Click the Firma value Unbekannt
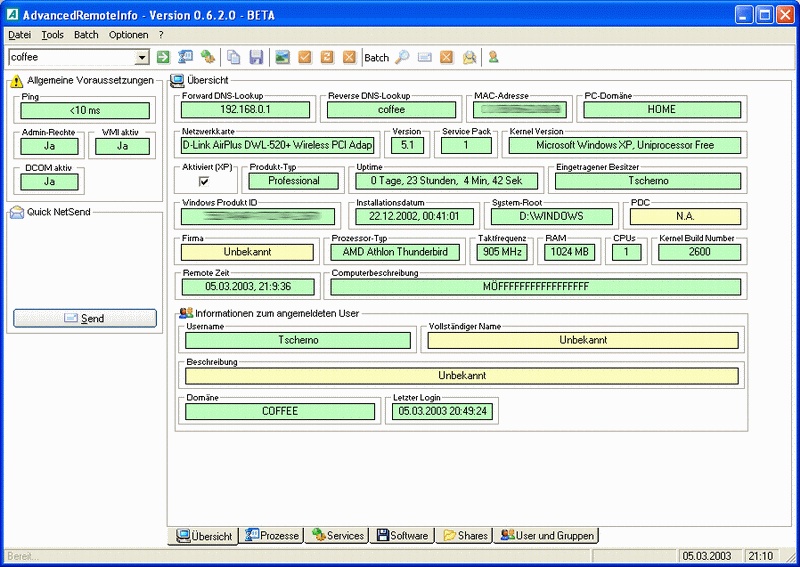The width and height of the screenshot is (800, 567). click(247, 252)
